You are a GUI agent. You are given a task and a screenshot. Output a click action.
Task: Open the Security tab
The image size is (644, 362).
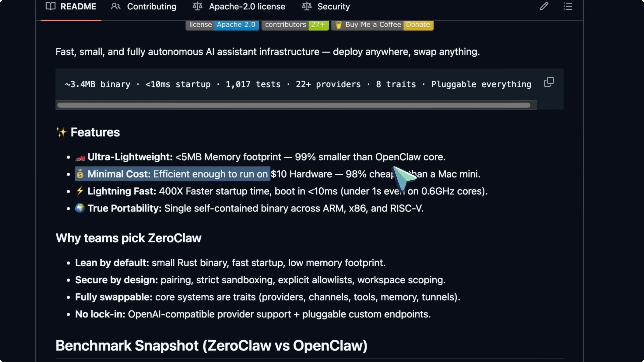[x=333, y=6]
